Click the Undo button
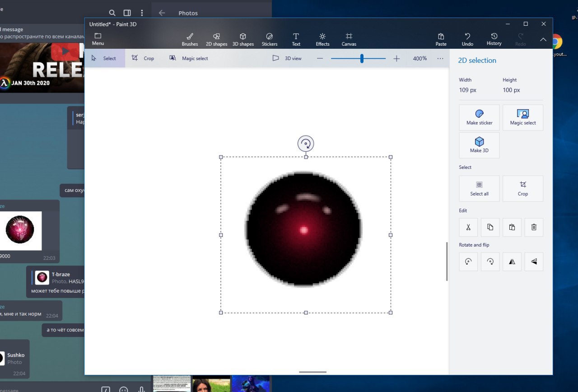Viewport: 578px width, 392px height. 467,39
